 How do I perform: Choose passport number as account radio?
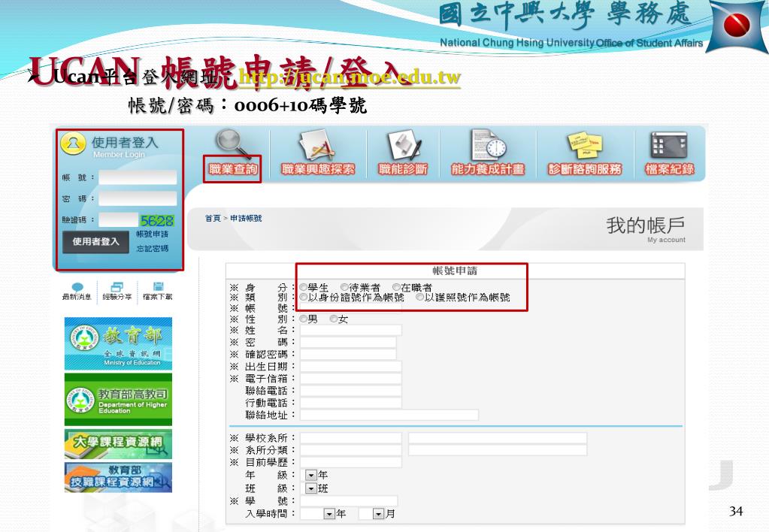click(419, 297)
